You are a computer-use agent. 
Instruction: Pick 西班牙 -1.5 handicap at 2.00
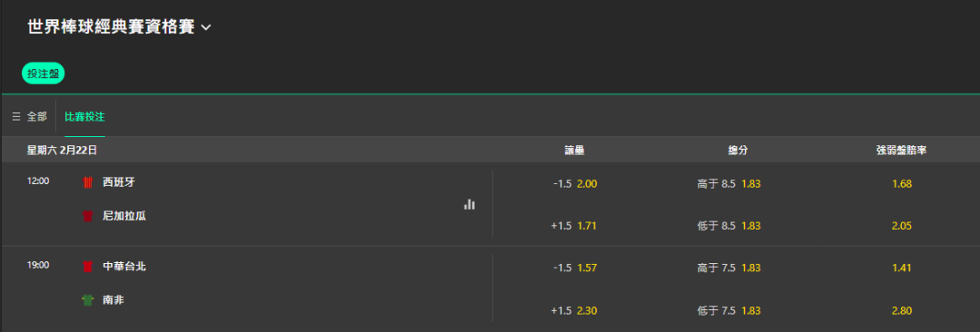point(575,184)
